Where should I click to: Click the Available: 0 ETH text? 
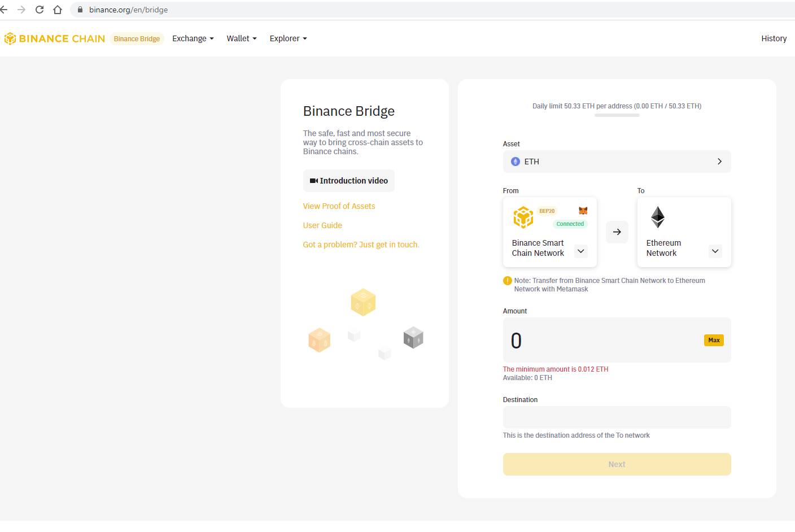point(527,378)
